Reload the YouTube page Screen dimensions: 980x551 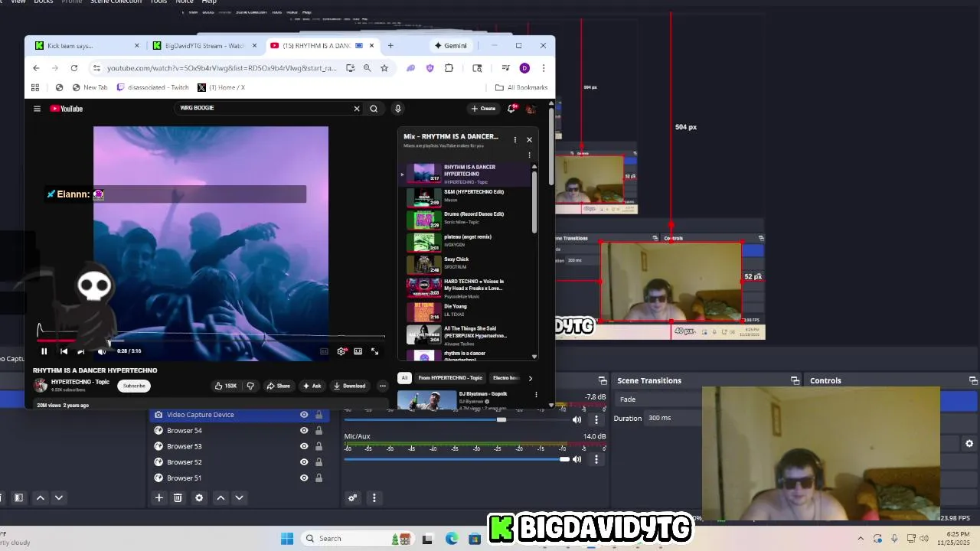tap(74, 68)
